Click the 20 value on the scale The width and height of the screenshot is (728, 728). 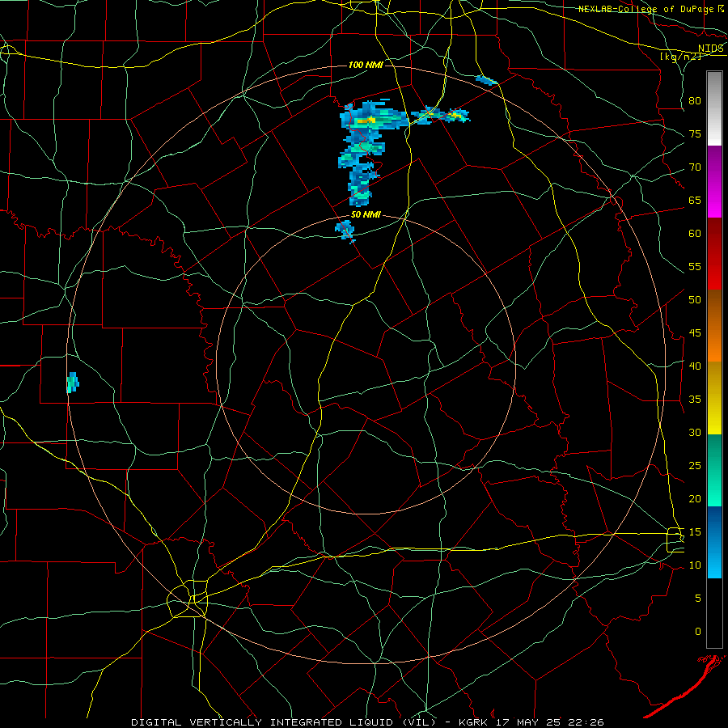point(695,498)
